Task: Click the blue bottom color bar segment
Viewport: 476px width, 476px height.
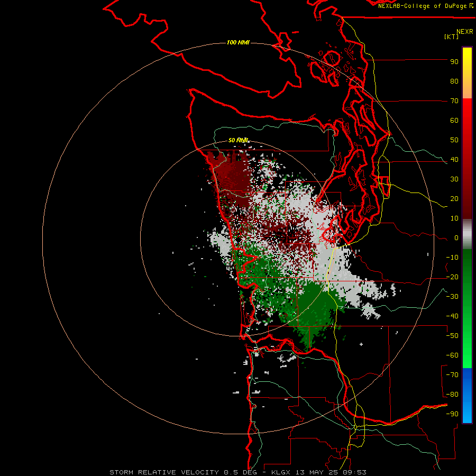Action: pos(467,396)
